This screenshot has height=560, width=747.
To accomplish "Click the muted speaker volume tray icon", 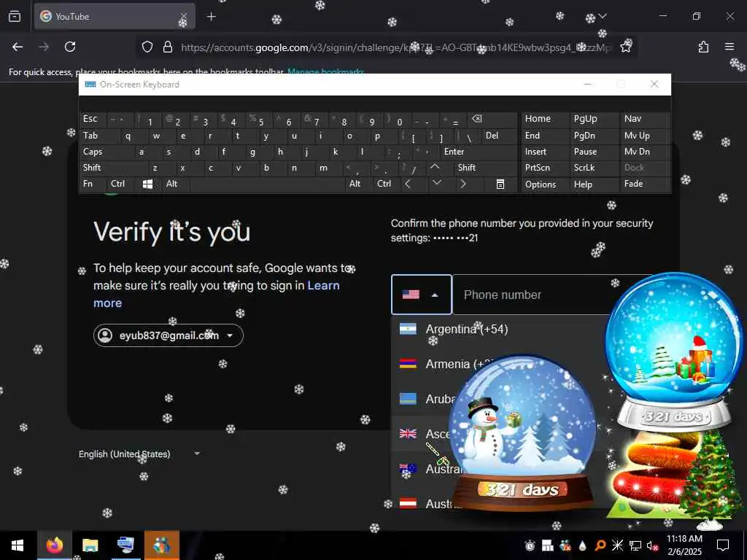I will pyautogui.click(x=651, y=545).
